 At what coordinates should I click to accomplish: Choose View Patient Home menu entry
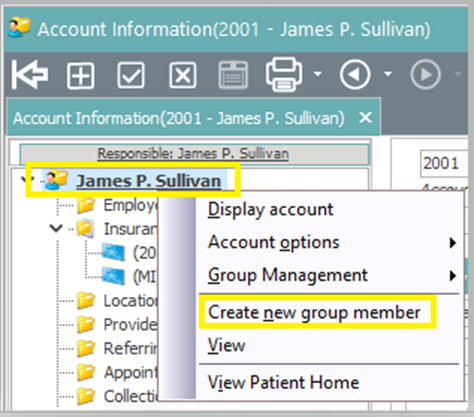[283, 382]
